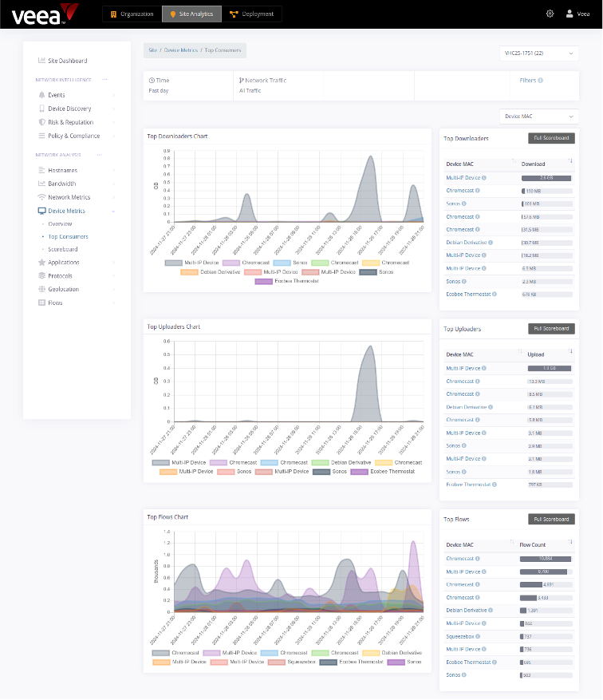Viewport: 603px width, 700px height.
Task: Click the Policy & Compliance list icon
Action: coord(41,136)
